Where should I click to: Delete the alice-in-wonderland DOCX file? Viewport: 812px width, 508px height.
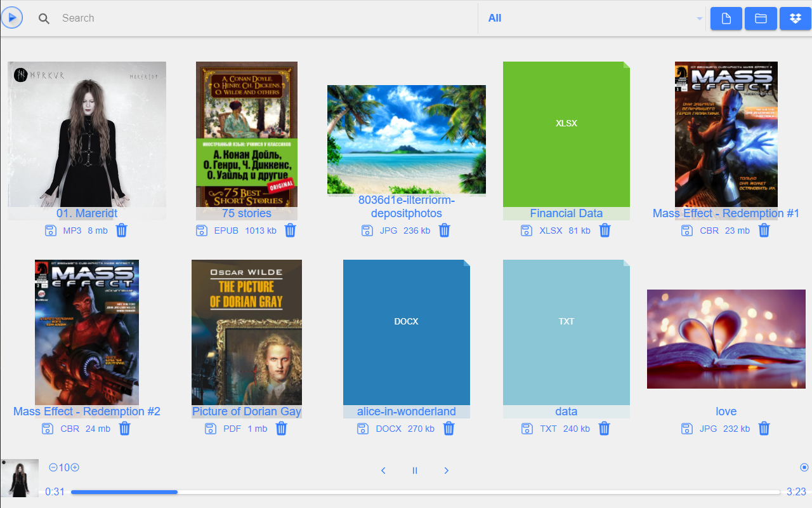click(449, 429)
